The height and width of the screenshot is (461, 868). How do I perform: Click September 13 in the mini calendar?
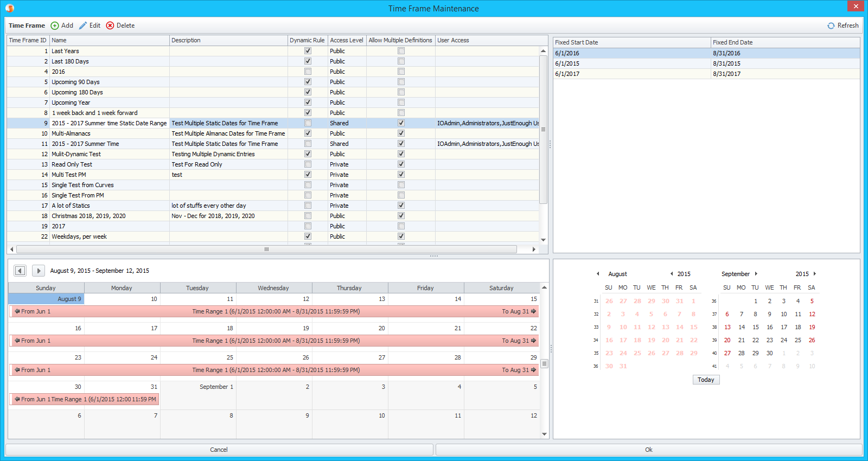727,327
